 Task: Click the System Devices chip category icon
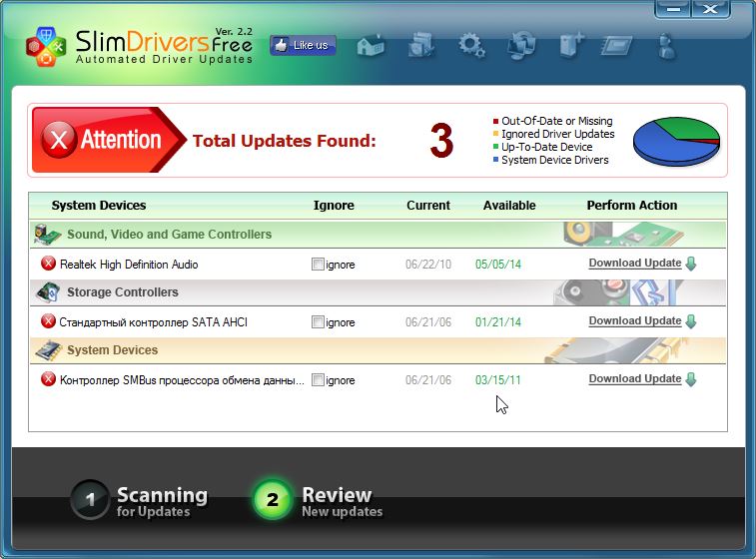(x=48, y=350)
